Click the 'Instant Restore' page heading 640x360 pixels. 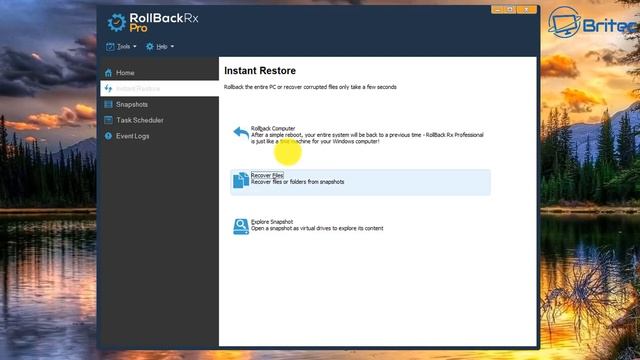tap(260, 71)
